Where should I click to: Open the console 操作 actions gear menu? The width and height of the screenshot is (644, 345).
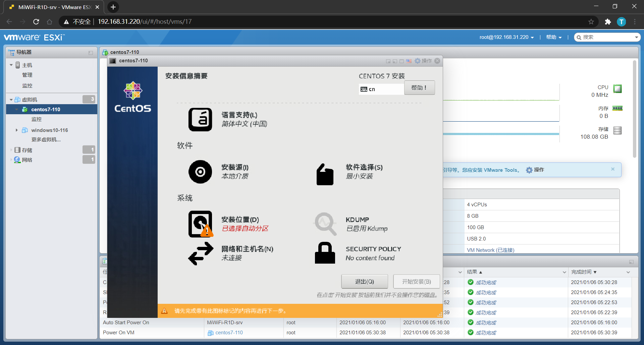[x=423, y=61]
